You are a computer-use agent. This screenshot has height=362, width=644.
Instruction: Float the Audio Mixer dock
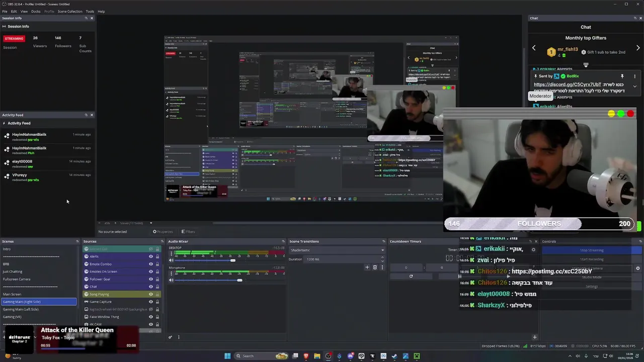point(284,241)
